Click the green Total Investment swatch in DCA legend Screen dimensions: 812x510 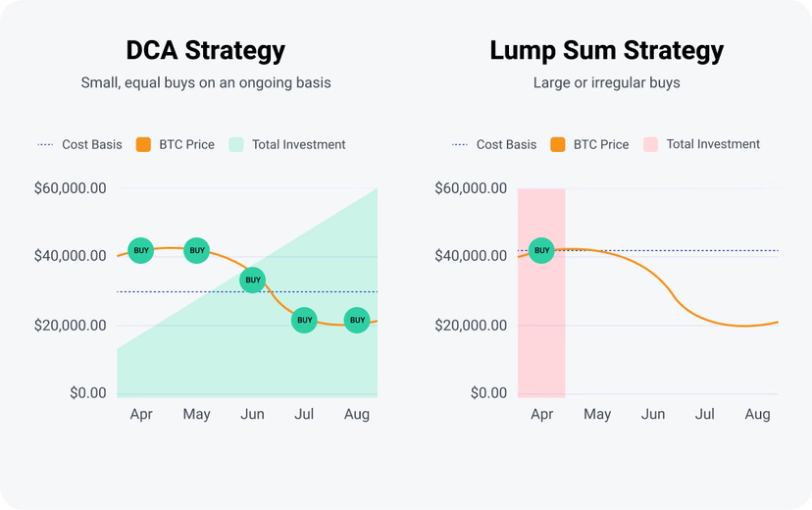pyautogui.click(x=236, y=145)
